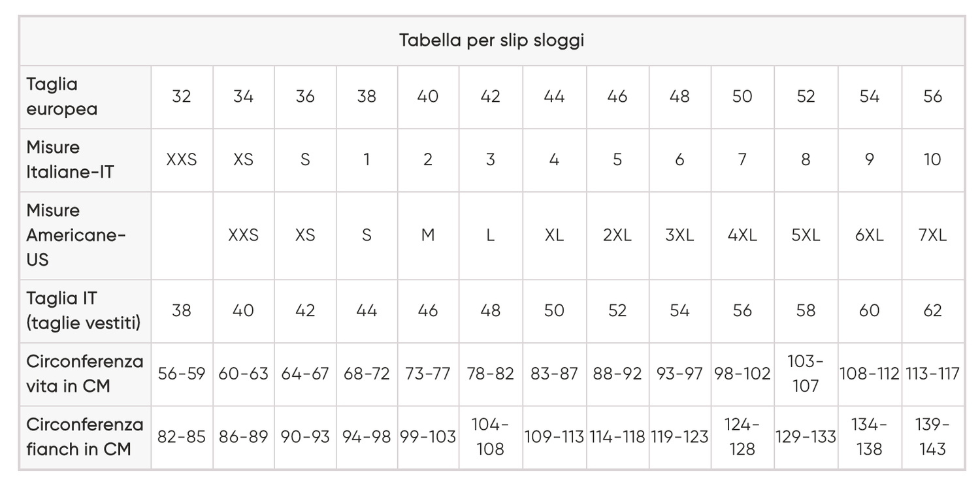Select the "3XL" American size cell
This screenshot has height=484, width=980.
click(x=679, y=236)
